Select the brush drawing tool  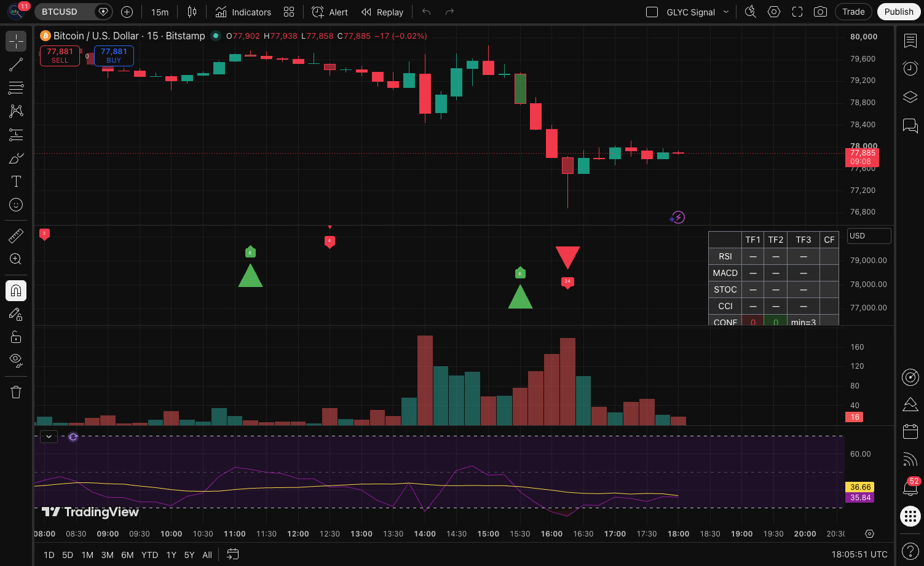coord(16,158)
